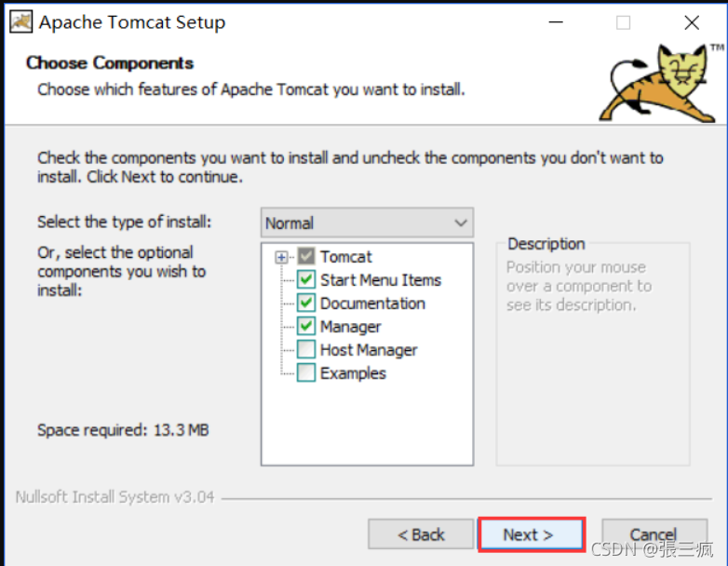Click the Description group box text
728x566 pixels.
coord(578,286)
